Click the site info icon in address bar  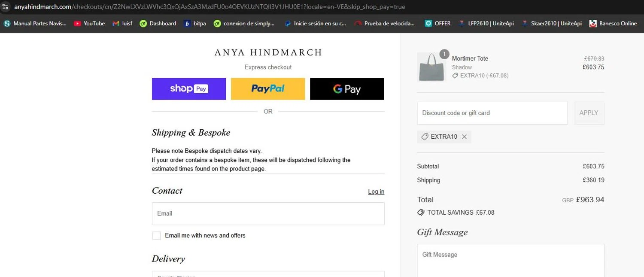[x=6, y=7]
